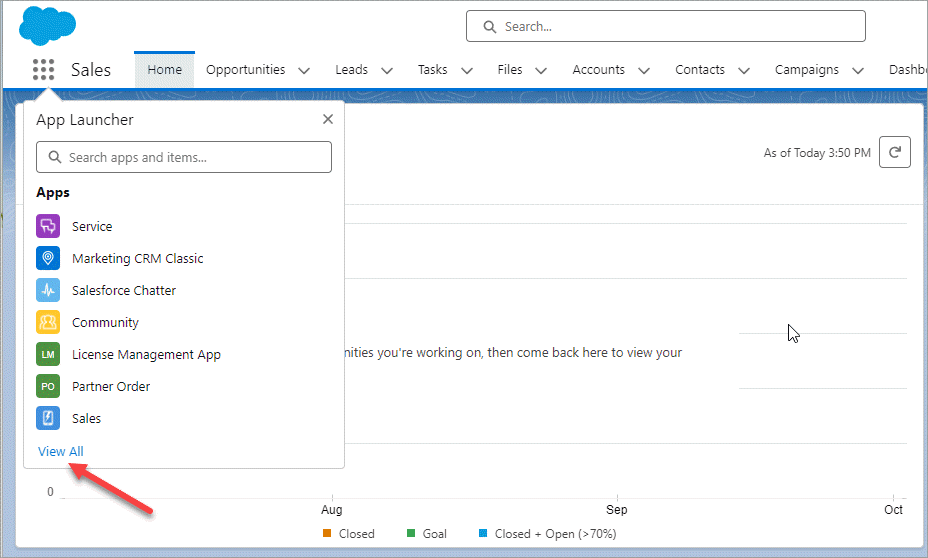Open the Leads tab
The width and height of the screenshot is (928, 558).
click(x=352, y=69)
